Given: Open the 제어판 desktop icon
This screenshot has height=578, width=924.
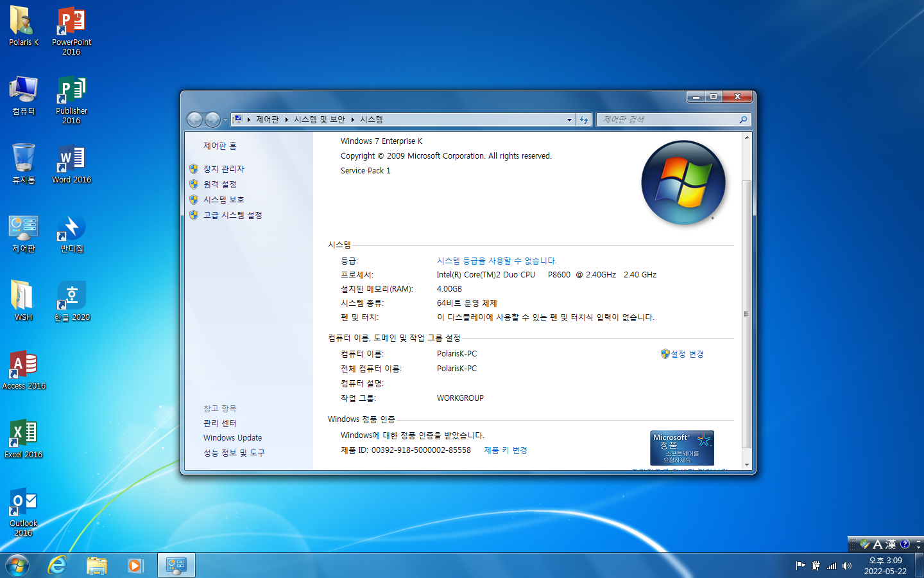Looking at the screenshot, I should 23,233.
